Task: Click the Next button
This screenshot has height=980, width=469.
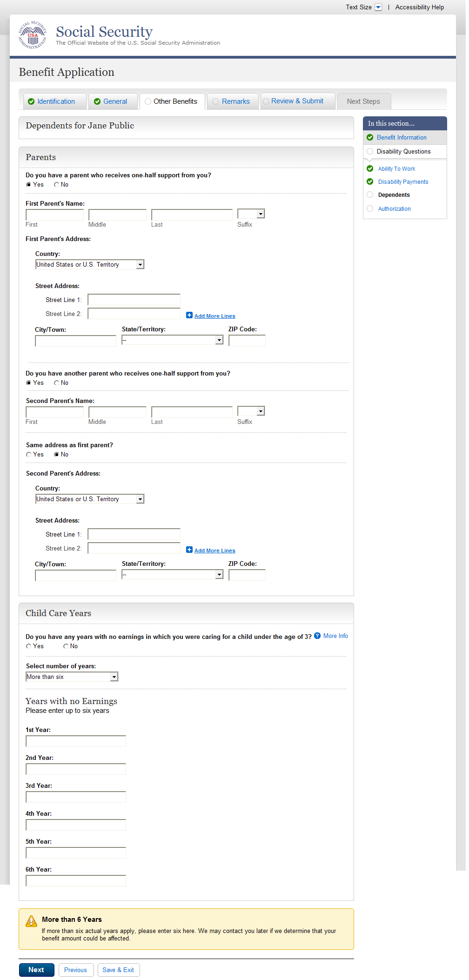Action: (x=36, y=970)
